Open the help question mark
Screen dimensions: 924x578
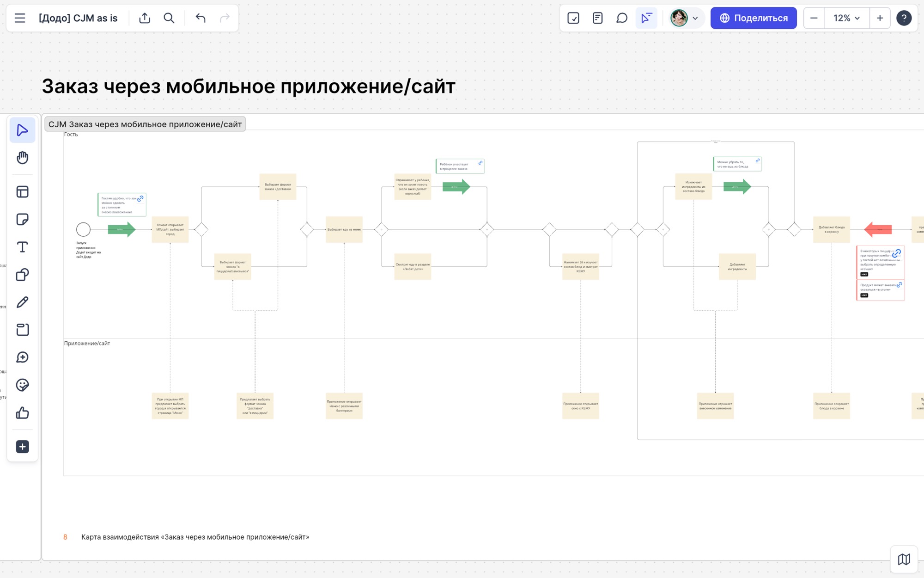click(904, 18)
